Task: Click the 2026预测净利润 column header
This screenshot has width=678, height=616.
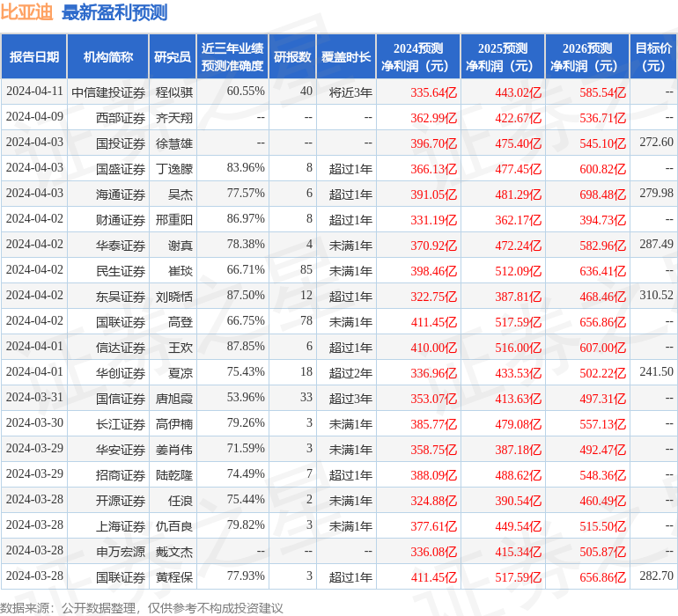Action: [x=587, y=56]
